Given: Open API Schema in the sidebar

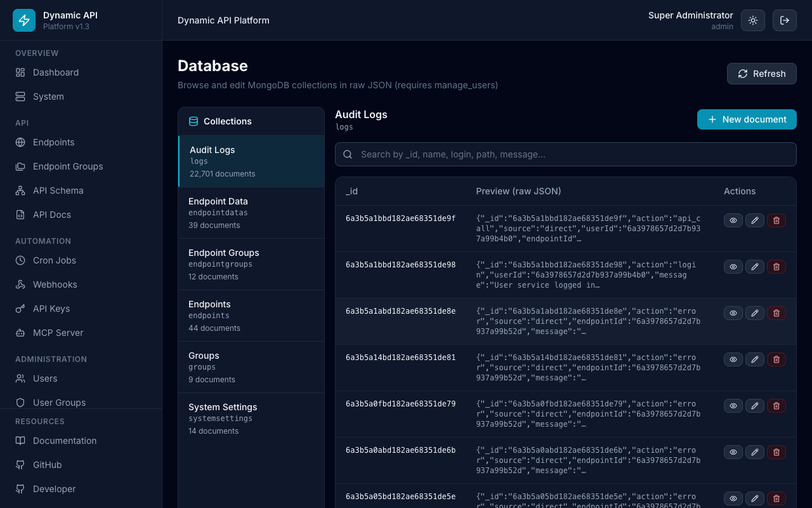Looking at the screenshot, I should point(81,190).
